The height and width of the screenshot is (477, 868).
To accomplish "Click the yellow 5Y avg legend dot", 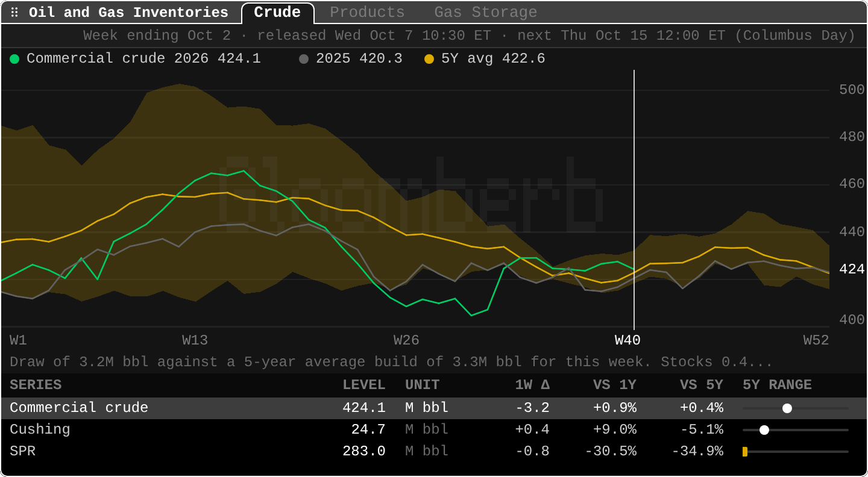I will pyautogui.click(x=429, y=59).
